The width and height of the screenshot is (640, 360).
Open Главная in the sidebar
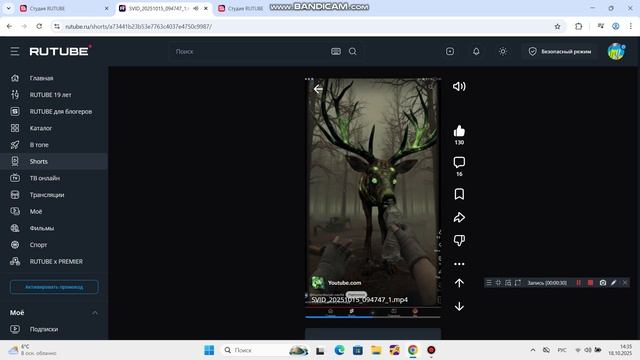pyautogui.click(x=54, y=78)
